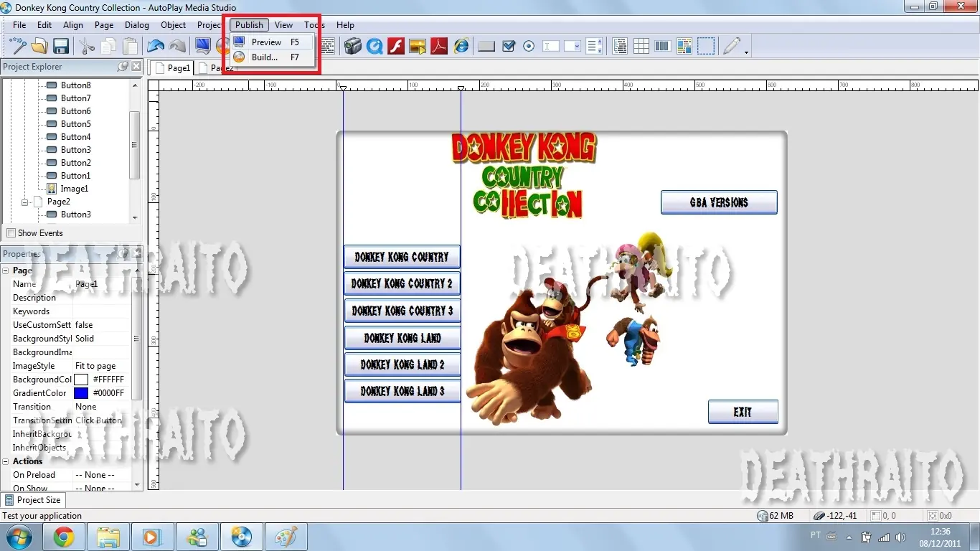The image size is (980, 551).
Task: Click the monitor Preview icon in the toolbar
Action: coord(203,47)
